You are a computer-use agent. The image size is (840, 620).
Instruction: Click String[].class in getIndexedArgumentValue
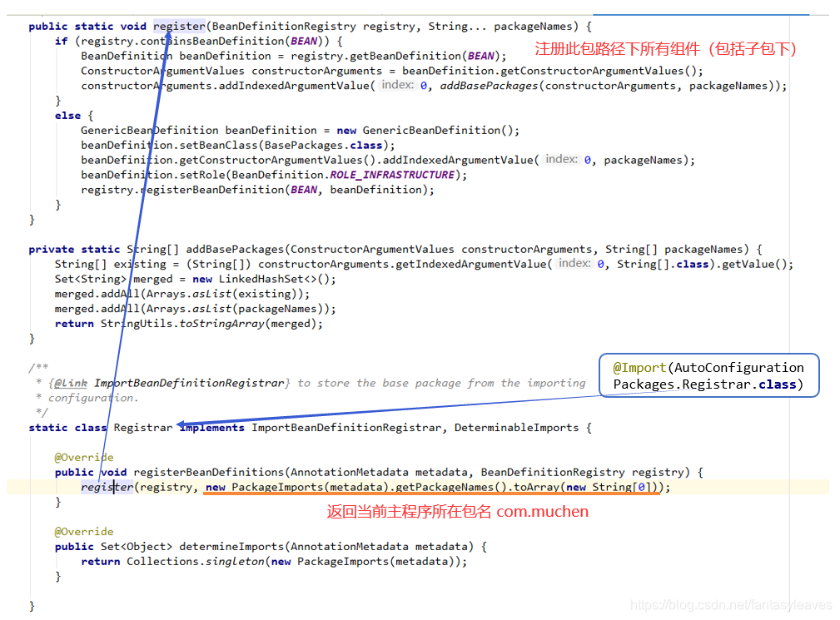click(660, 264)
